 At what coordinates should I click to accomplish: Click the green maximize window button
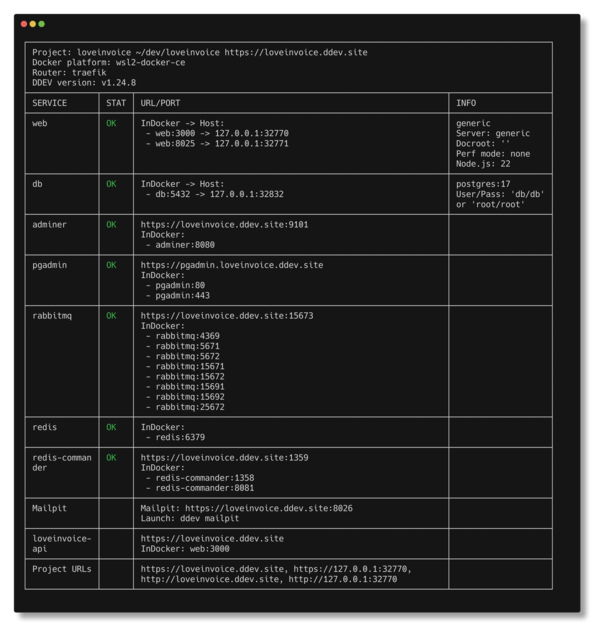(x=42, y=24)
